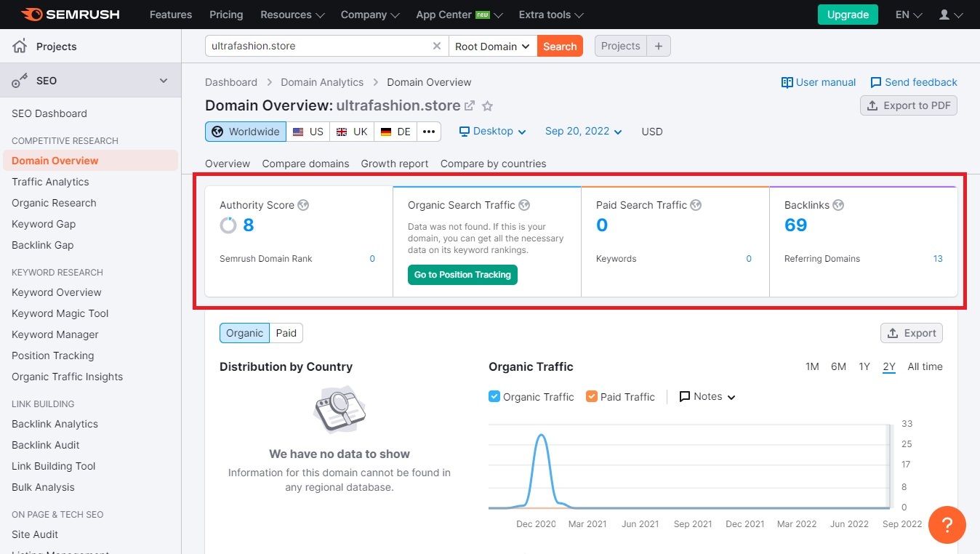Click the Backlinks globe icon
Viewport: 980px width, 554px height.
pyautogui.click(x=838, y=205)
